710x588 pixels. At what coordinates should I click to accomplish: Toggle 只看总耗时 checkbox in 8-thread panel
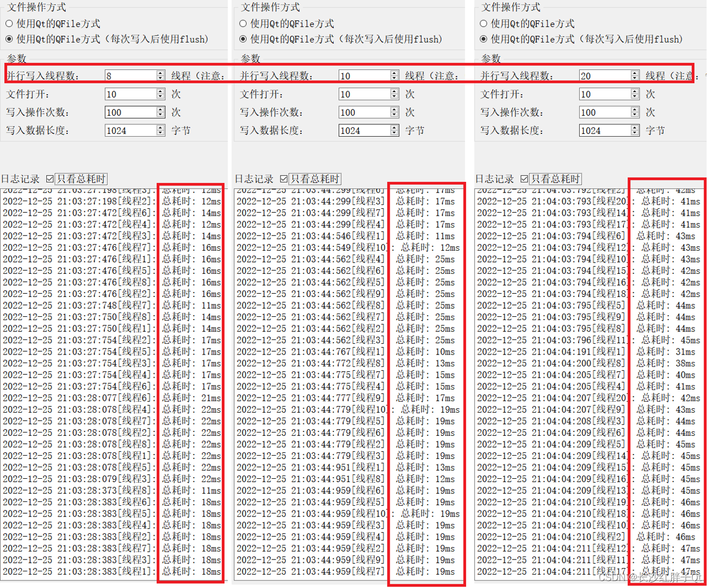coord(50,179)
